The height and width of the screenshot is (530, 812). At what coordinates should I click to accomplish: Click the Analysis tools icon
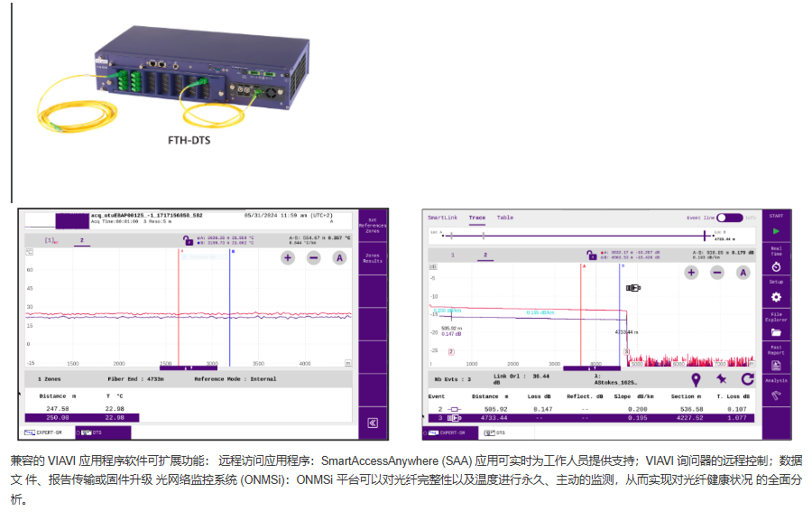click(x=776, y=395)
